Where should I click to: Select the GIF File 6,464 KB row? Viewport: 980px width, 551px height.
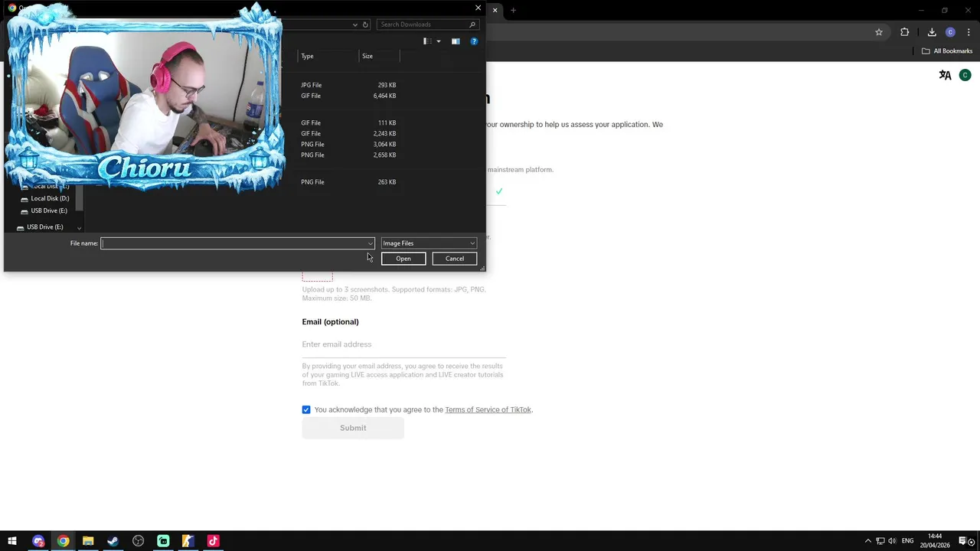click(x=348, y=96)
